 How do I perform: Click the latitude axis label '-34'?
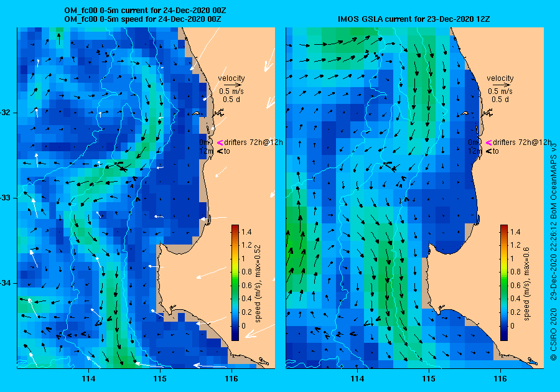6,283
